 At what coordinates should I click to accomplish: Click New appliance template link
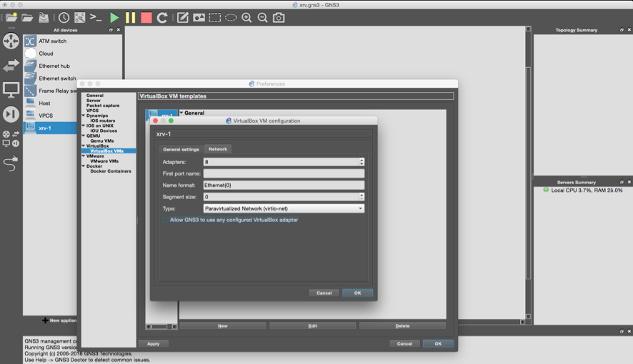59,320
